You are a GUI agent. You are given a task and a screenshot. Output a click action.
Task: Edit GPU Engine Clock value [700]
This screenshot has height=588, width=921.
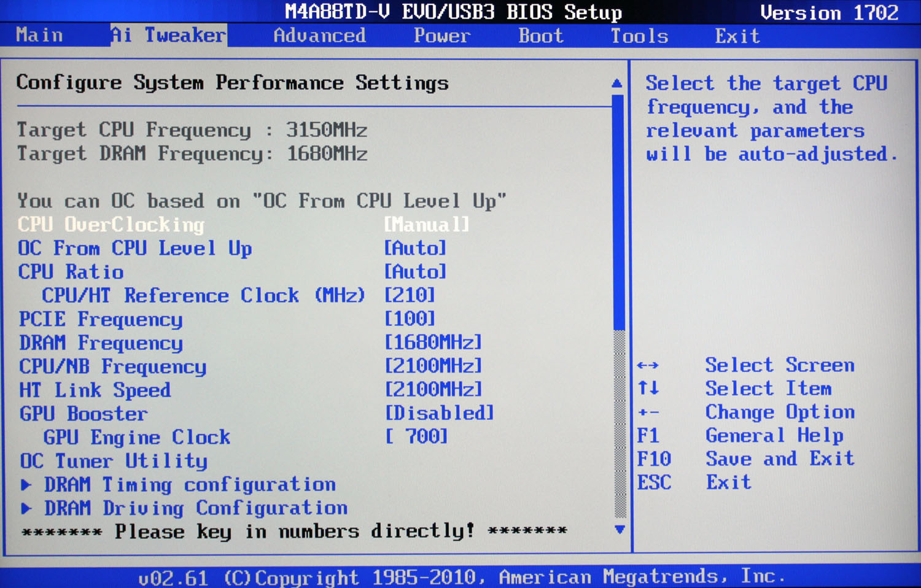[417, 436]
